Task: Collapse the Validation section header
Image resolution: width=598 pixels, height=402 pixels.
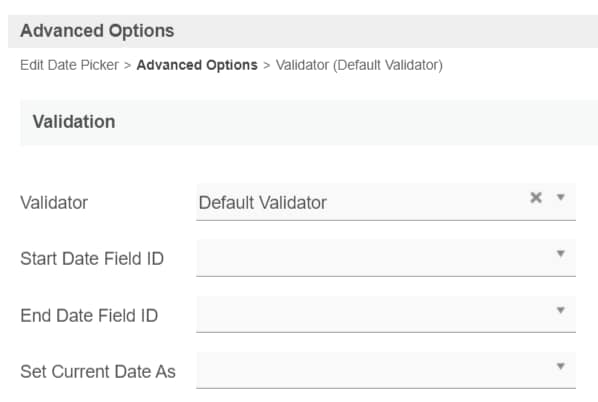Action: tap(309, 122)
